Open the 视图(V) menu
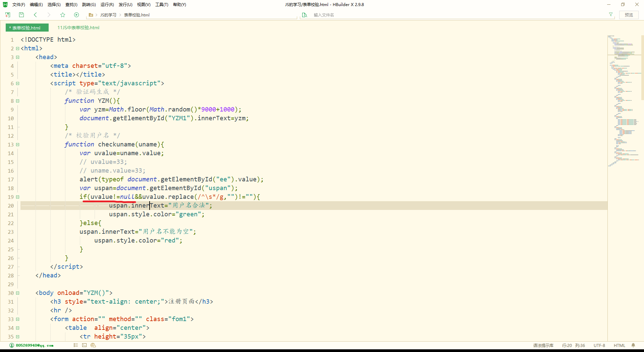This screenshot has width=644, height=352. coord(144,5)
